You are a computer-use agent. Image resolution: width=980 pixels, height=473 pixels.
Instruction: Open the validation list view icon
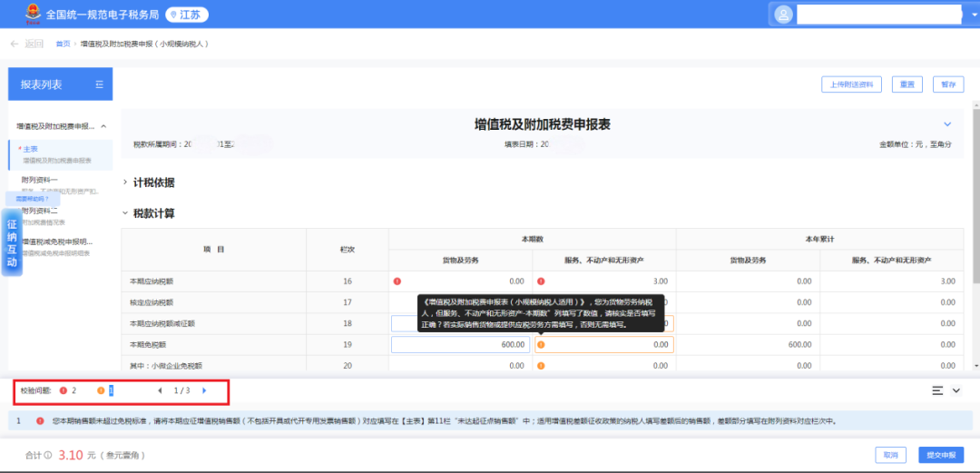click(937, 390)
